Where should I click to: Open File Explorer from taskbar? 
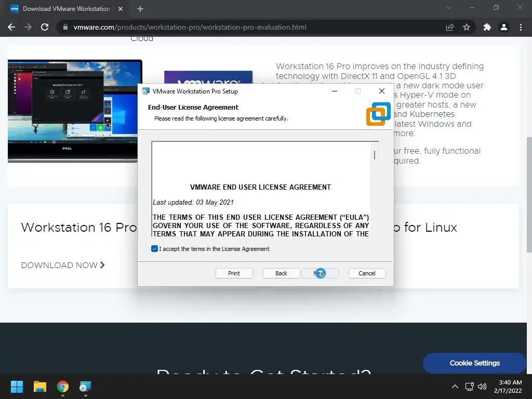pyautogui.click(x=39, y=387)
